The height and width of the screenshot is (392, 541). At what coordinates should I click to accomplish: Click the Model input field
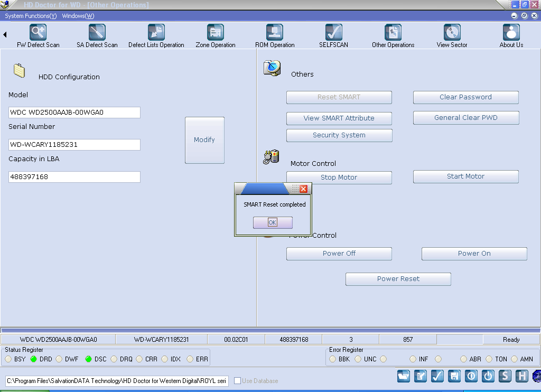coord(74,113)
